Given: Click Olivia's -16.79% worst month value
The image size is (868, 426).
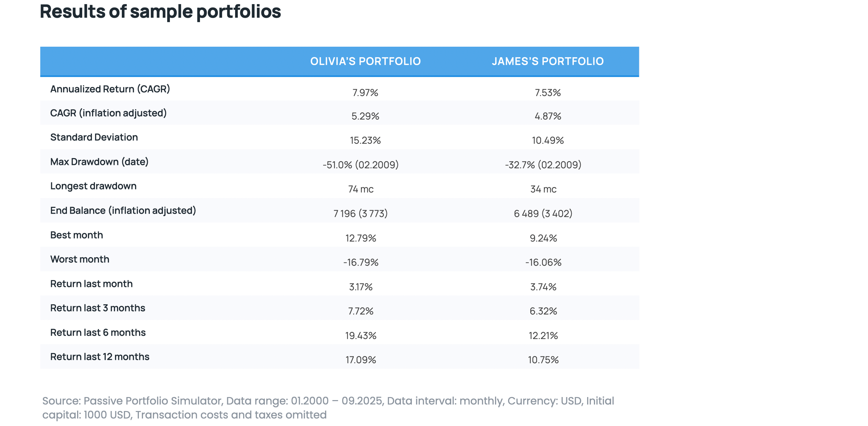Looking at the screenshot, I should 361,262.
